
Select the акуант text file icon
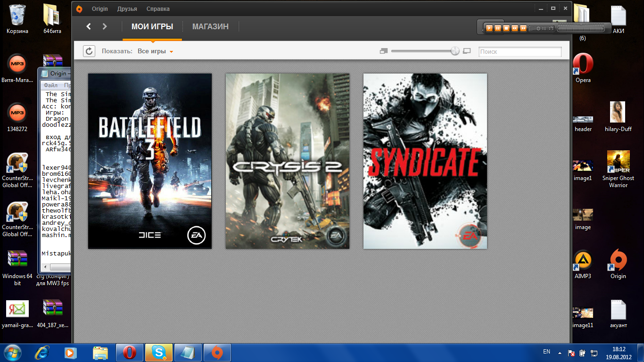click(x=618, y=313)
